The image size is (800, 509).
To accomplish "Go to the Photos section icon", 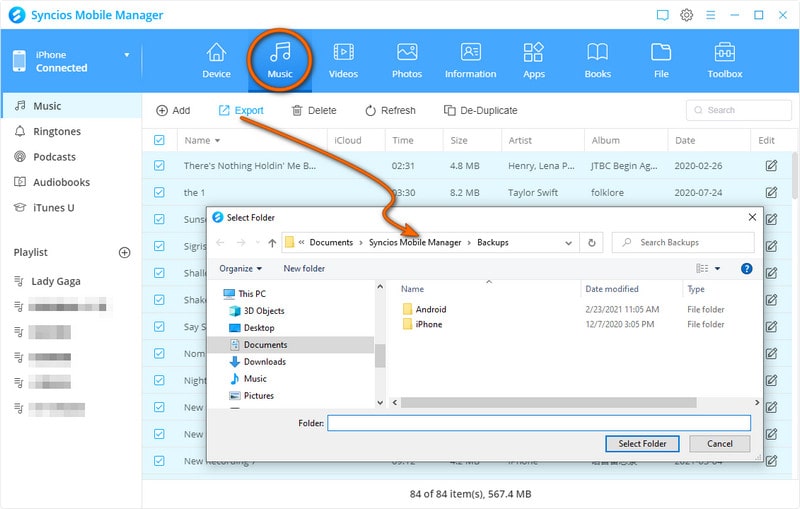I will click(x=407, y=52).
